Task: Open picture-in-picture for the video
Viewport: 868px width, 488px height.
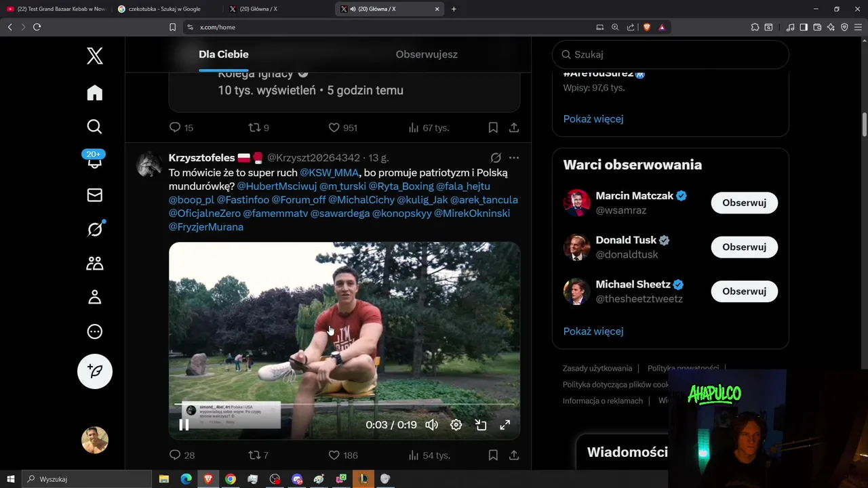Action: [481, 425]
